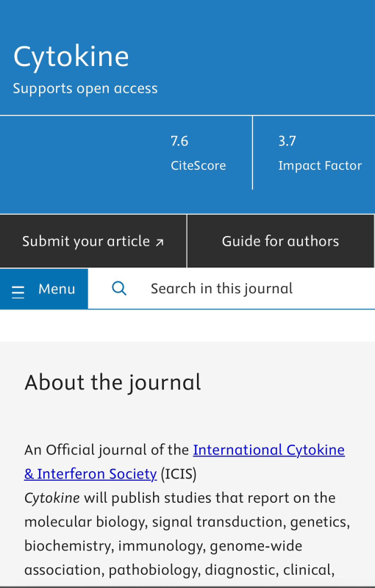Select the 3.7 Impact Factor value
Screen dimensions: 375x588
[x=287, y=141]
